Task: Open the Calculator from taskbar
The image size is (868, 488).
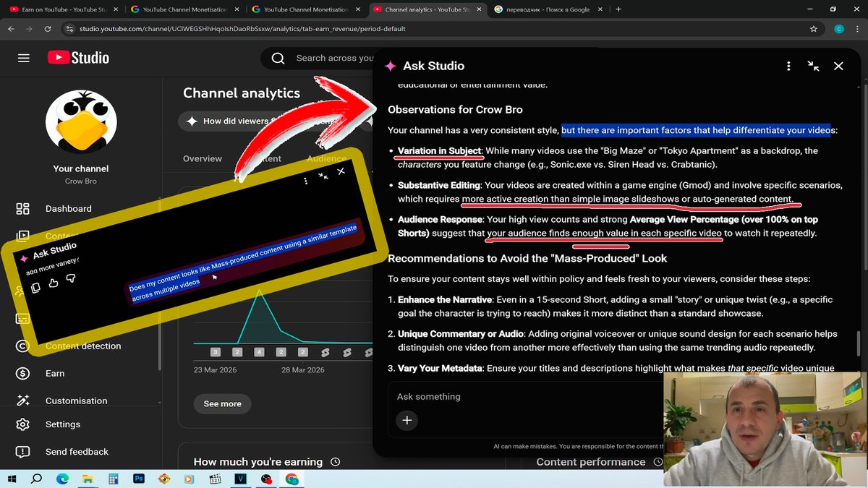Action: coord(114,479)
